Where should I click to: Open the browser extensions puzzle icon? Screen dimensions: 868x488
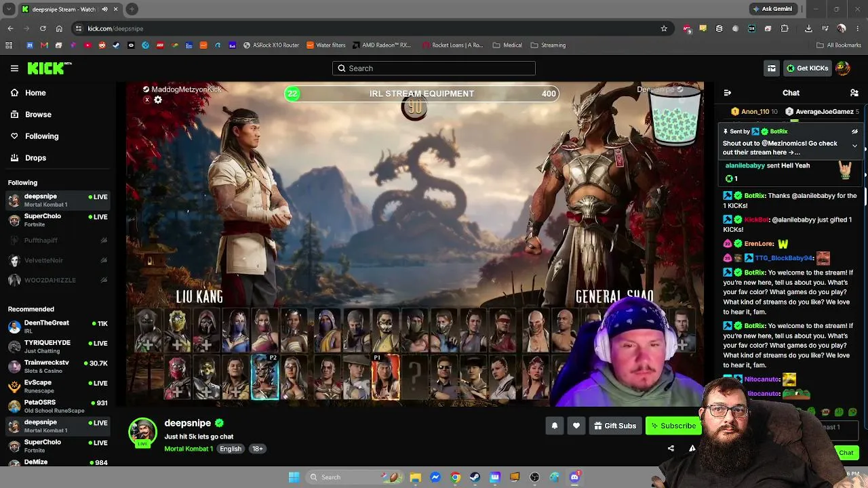(x=785, y=28)
